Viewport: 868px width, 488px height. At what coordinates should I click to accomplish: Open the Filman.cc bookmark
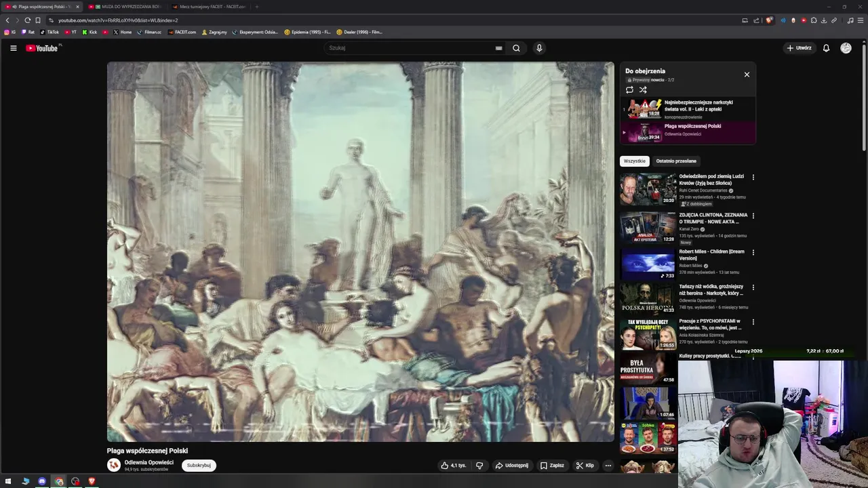point(149,32)
